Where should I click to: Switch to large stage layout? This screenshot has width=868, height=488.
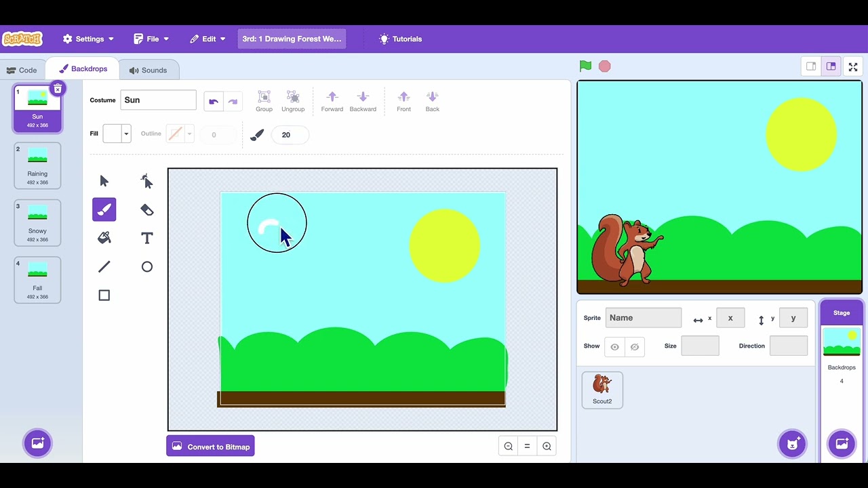(831, 66)
